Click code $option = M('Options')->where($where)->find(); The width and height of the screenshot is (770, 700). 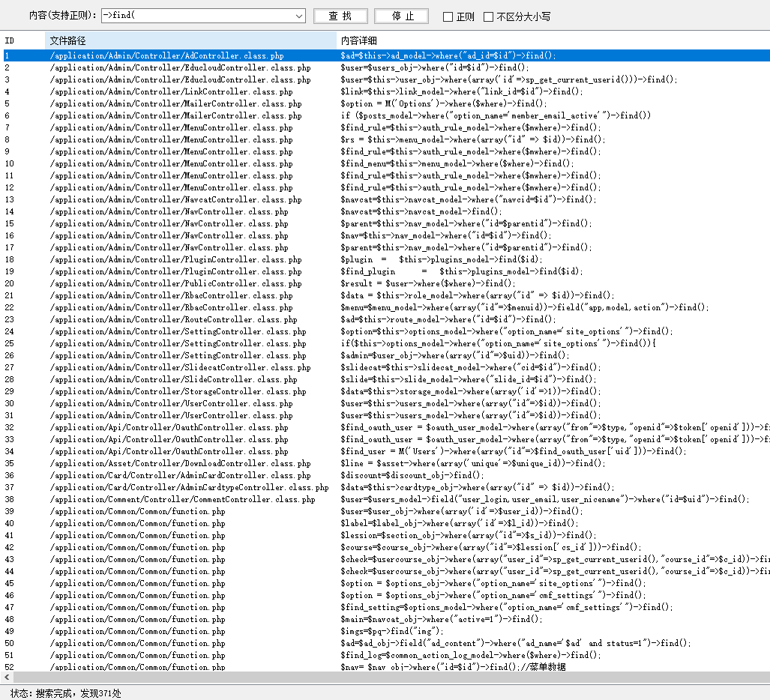443,103
